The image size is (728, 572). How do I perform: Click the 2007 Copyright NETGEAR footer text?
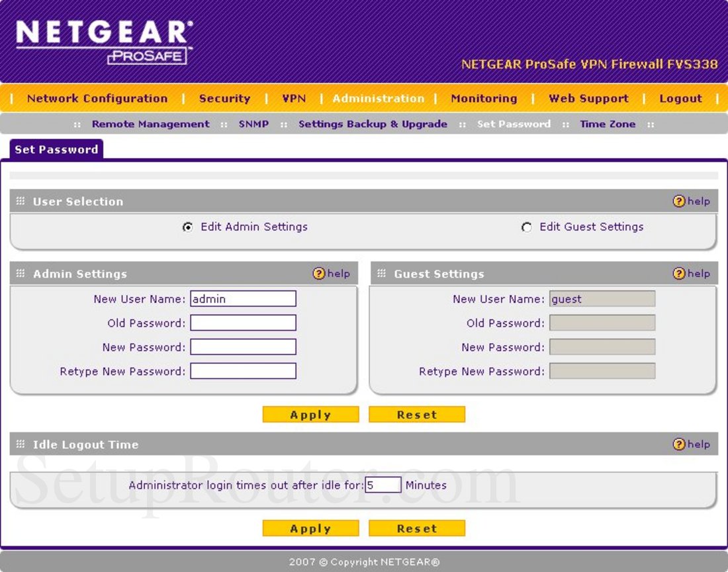tap(364, 562)
